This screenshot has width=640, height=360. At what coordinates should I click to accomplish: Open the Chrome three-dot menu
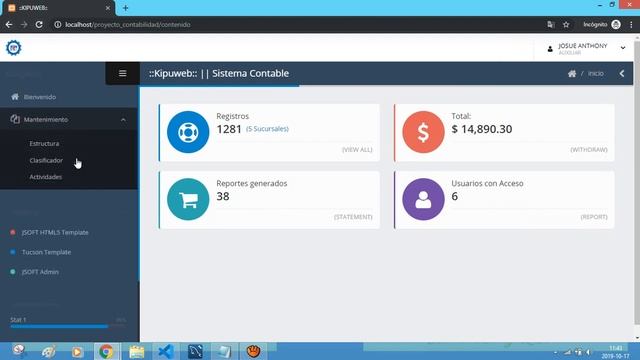pos(631,24)
